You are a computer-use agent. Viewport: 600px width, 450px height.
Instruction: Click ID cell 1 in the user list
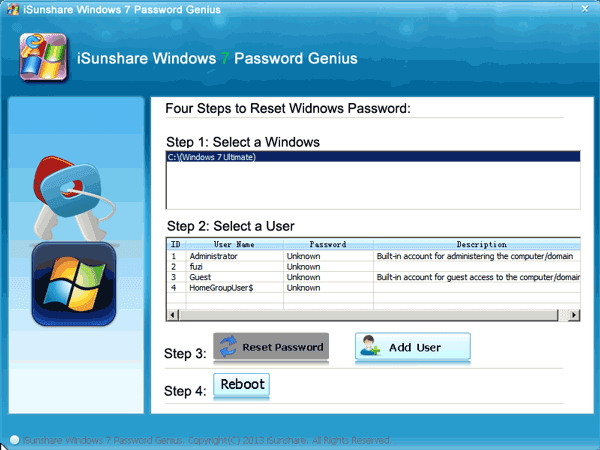tap(174, 256)
